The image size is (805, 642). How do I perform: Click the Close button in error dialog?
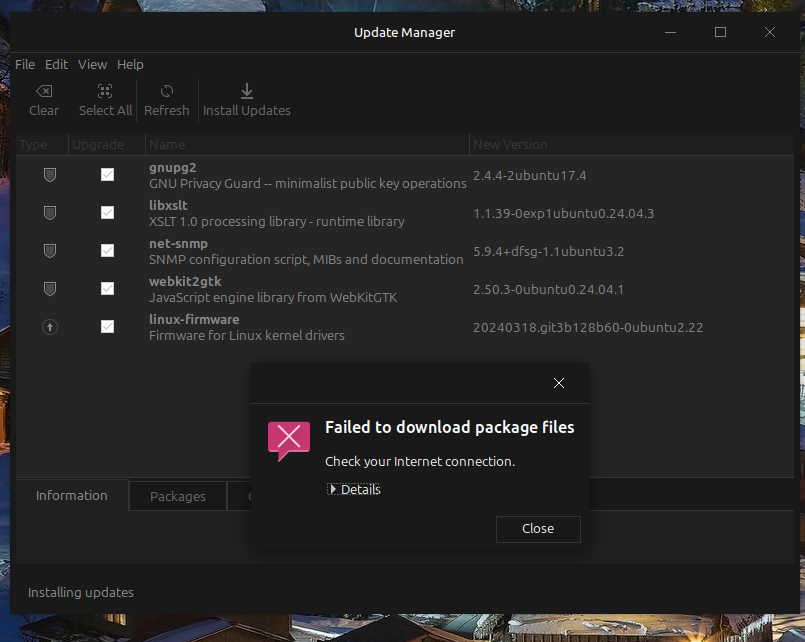[x=538, y=529]
